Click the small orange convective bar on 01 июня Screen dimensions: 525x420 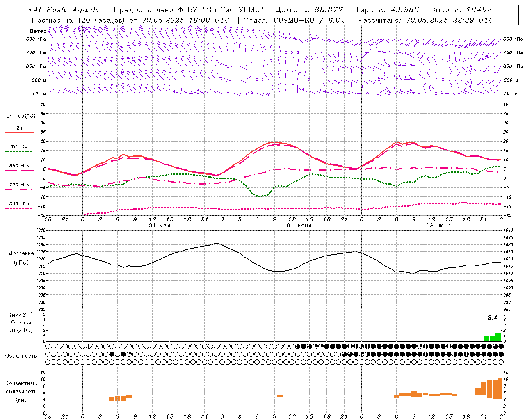280,396
